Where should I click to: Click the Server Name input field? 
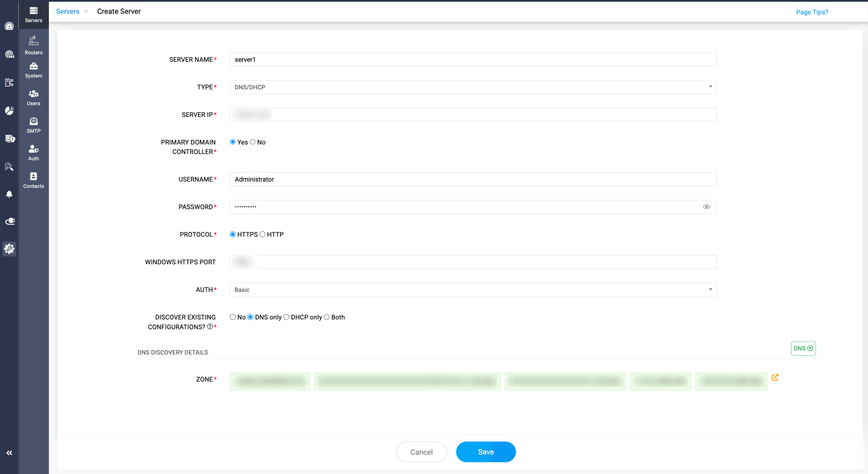tap(472, 59)
